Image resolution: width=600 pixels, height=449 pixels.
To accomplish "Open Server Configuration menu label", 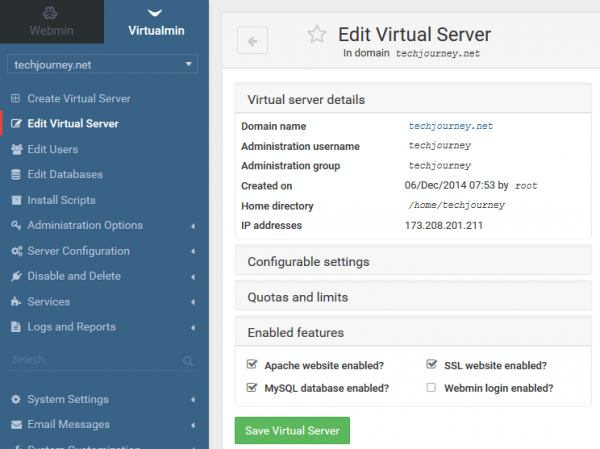I will (78, 251).
